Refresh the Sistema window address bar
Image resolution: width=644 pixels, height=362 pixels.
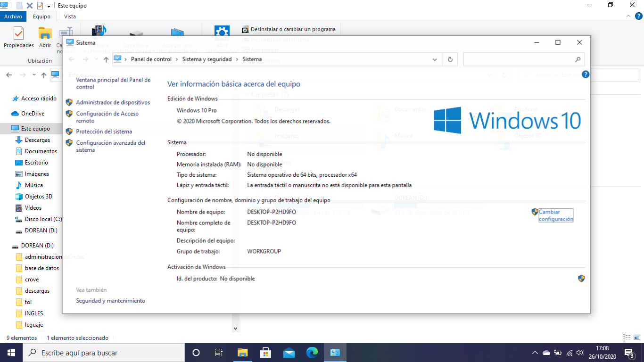click(450, 59)
